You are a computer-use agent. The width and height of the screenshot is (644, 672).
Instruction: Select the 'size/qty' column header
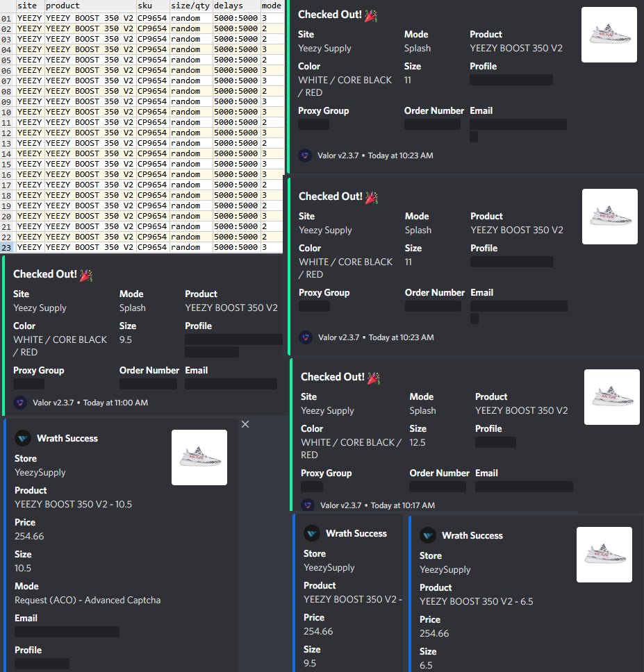pos(190,6)
